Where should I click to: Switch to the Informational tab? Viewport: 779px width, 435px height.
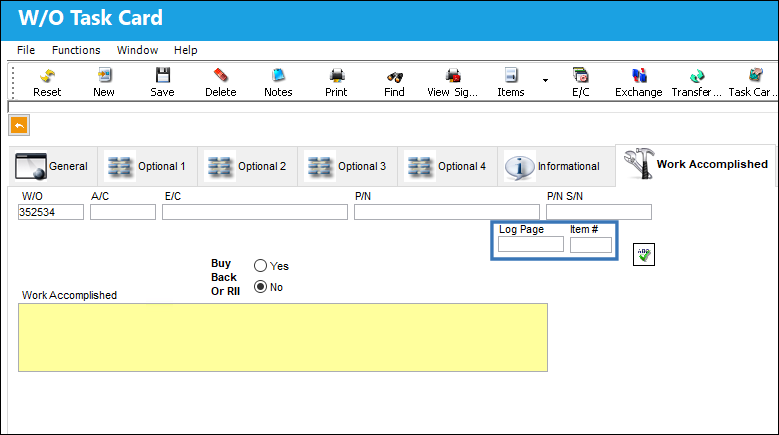[556, 166]
